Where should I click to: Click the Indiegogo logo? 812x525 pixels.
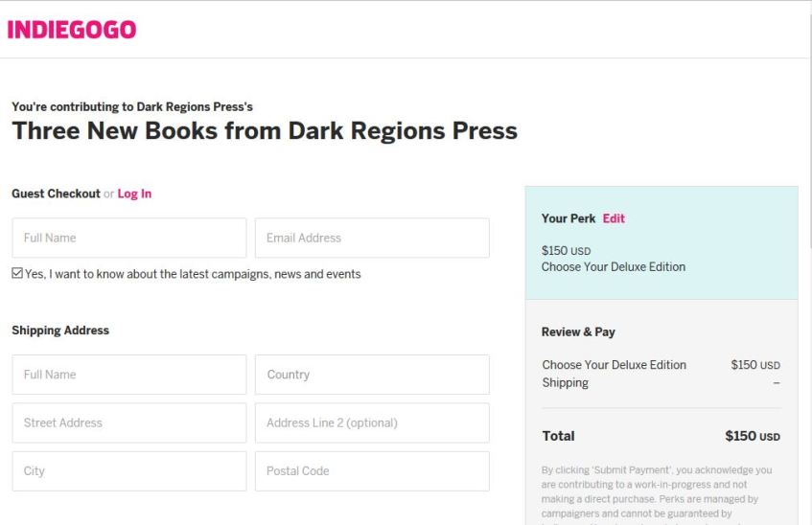click(72, 30)
